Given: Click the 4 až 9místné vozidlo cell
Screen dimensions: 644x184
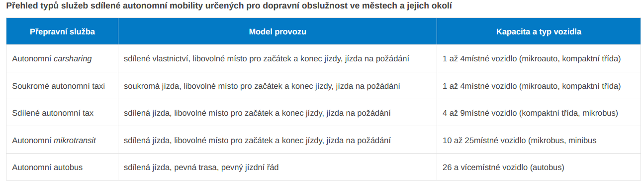Looking at the screenshot, I should tap(539, 113).
